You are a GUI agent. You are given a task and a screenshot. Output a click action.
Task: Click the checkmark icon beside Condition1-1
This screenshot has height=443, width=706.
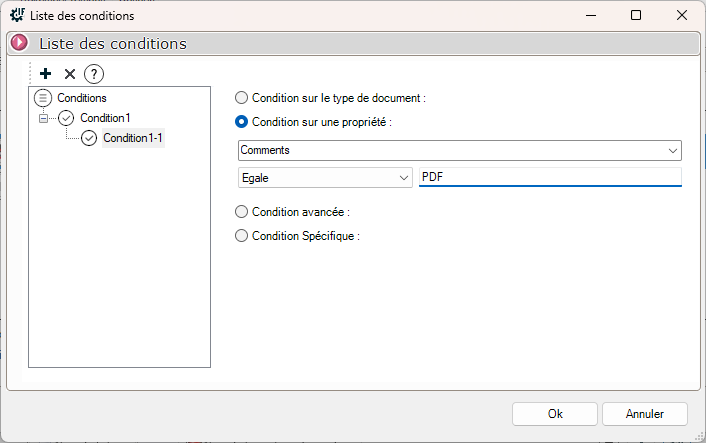pos(89,138)
